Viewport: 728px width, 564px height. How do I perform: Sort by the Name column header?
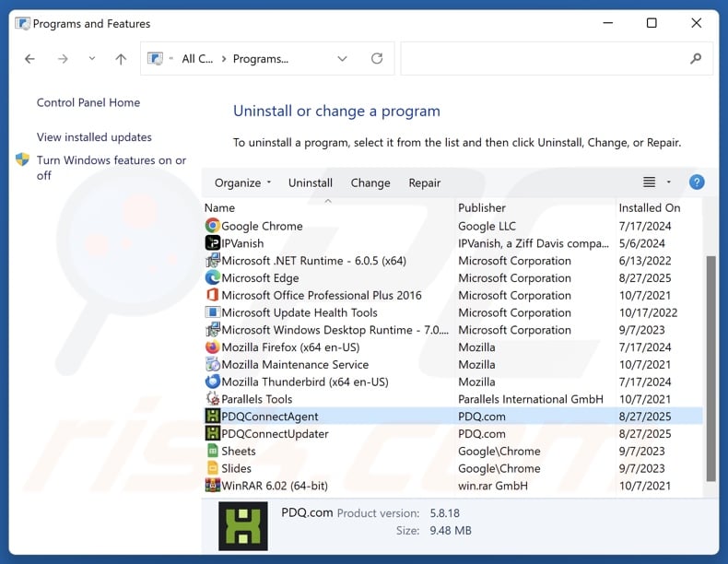pyautogui.click(x=219, y=208)
